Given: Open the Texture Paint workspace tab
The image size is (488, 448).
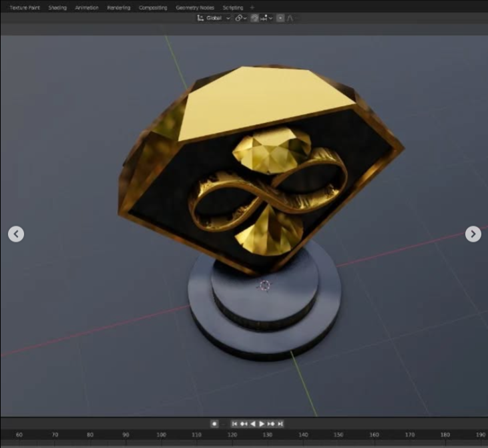Looking at the screenshot, I should coord(25,8).
